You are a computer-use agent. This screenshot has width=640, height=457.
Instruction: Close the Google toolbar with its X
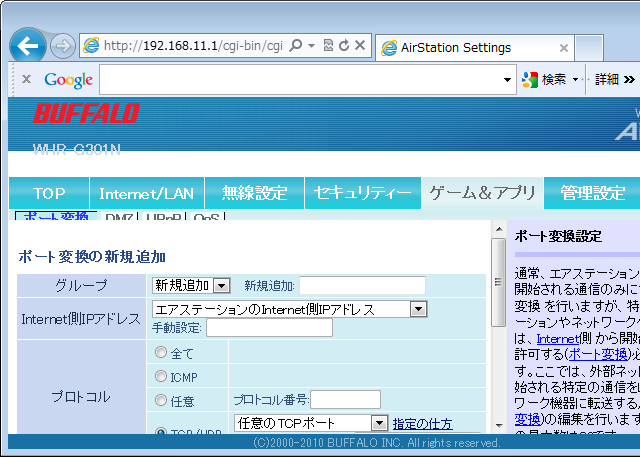27,79
